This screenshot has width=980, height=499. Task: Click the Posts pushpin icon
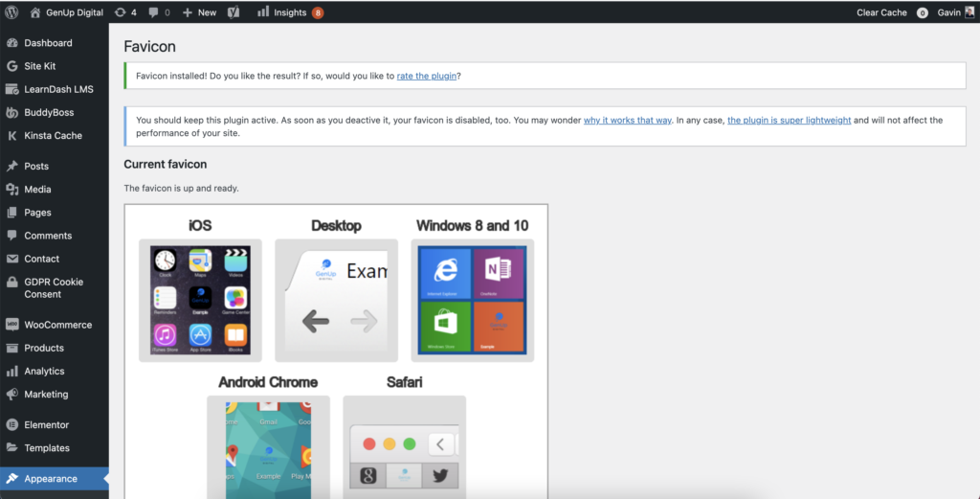(11, 167)
